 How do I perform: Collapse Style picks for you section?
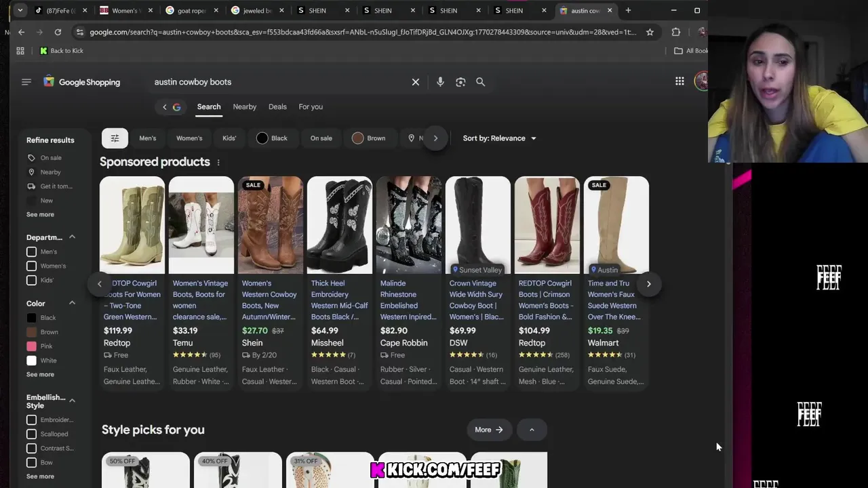pos(532,430)
